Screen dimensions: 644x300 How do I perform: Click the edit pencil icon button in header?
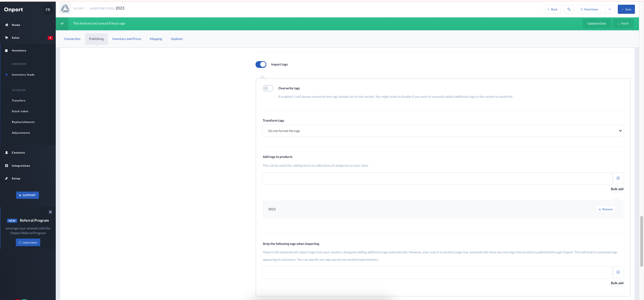pyautogui.click(x=569, y=9)
